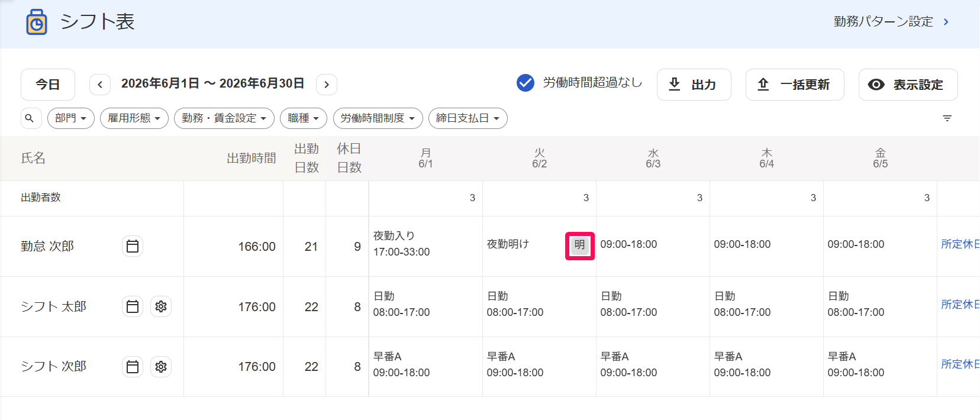Open 所定休日 link in シフト 次郎 row
980x420 pixels.
[960, 364]
